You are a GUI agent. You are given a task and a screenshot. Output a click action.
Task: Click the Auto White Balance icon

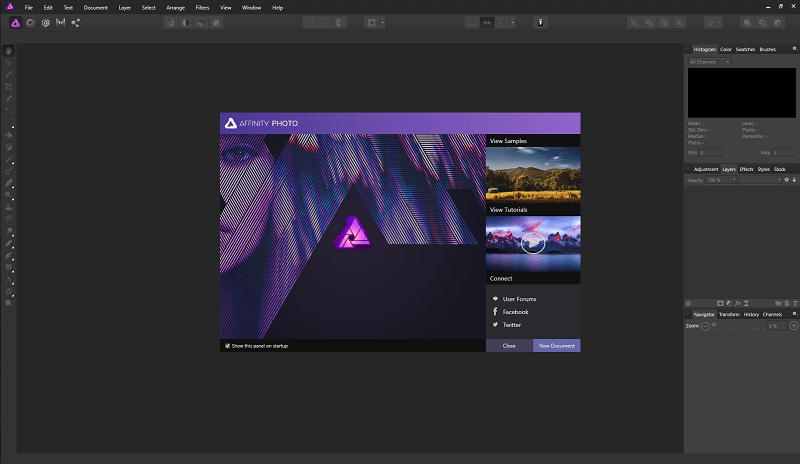(216, 22)
